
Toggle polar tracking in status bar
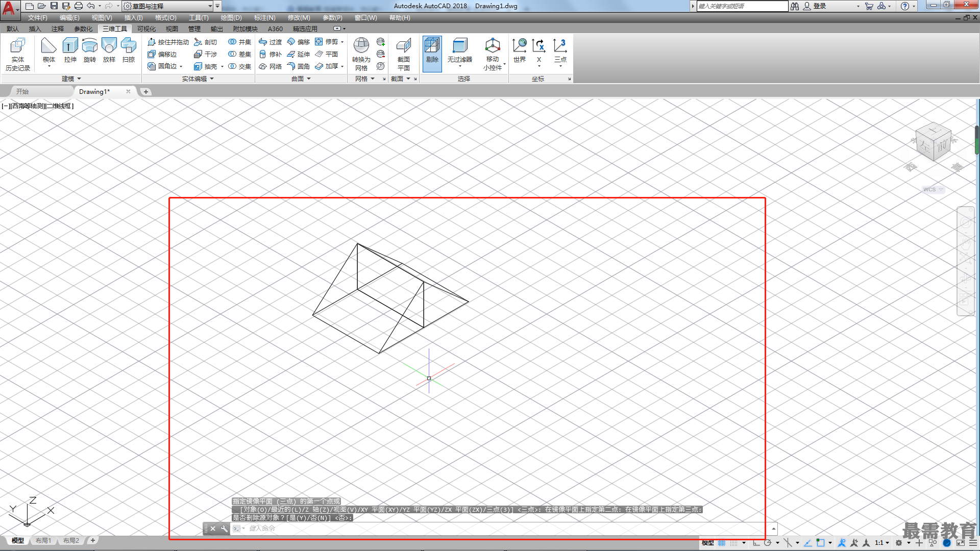tap(768, 543)
